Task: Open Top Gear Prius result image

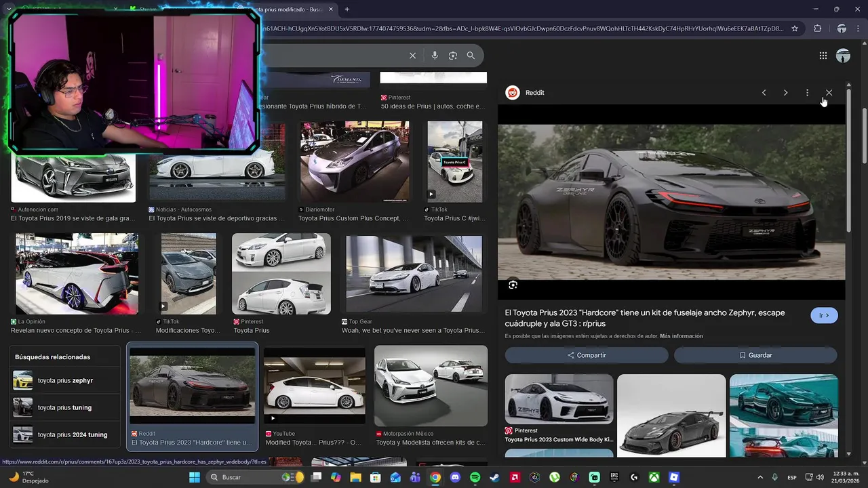Action: click(414, 274)
